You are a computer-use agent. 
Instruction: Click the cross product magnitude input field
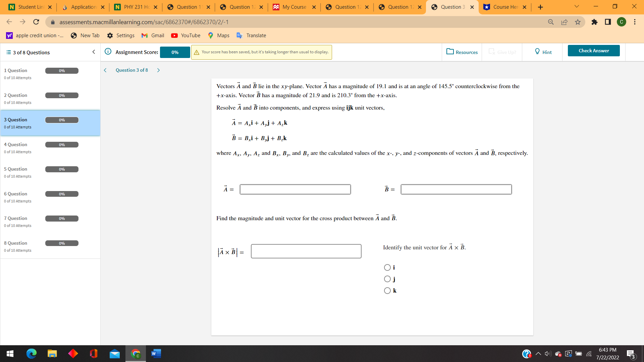tap(306, 251)
